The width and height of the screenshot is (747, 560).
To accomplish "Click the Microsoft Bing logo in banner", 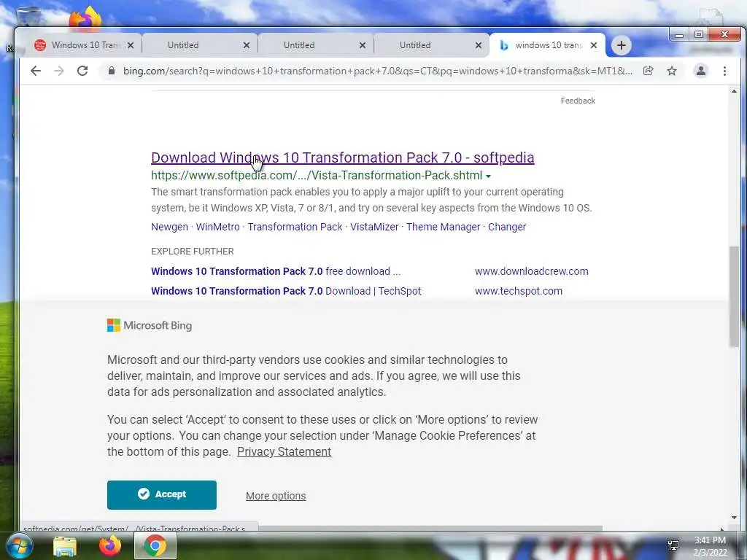I will tap(150, 325).
